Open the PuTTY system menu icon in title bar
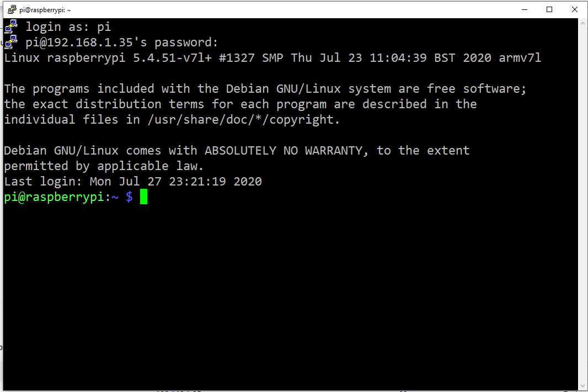 12,9
